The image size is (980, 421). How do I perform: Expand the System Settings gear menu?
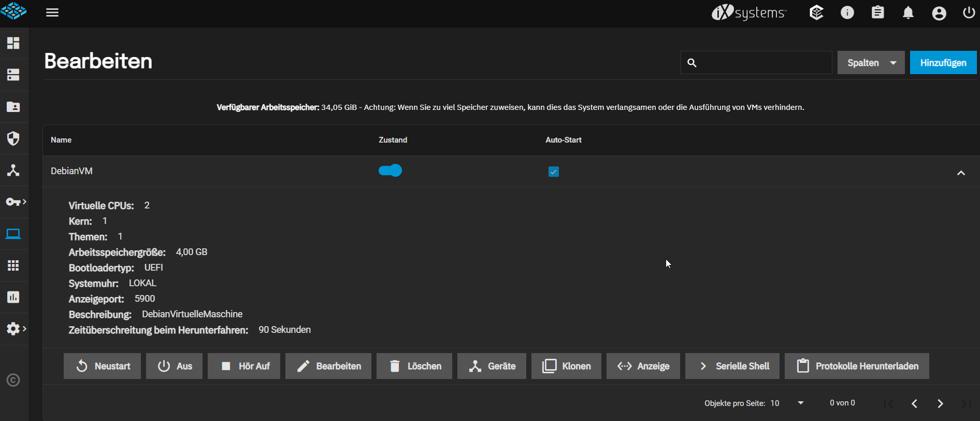(15, 329)
